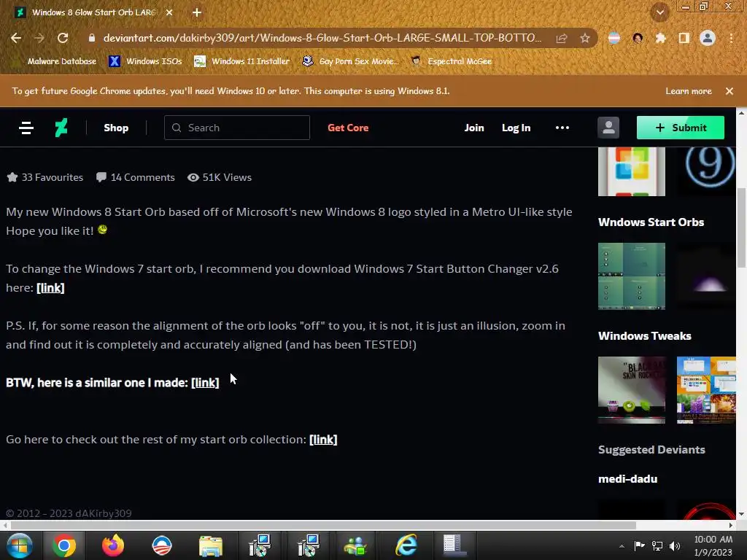Viewport: 747px width, 560px height.
Task: Open Action Center flag icon
Action: click(639, 546)
